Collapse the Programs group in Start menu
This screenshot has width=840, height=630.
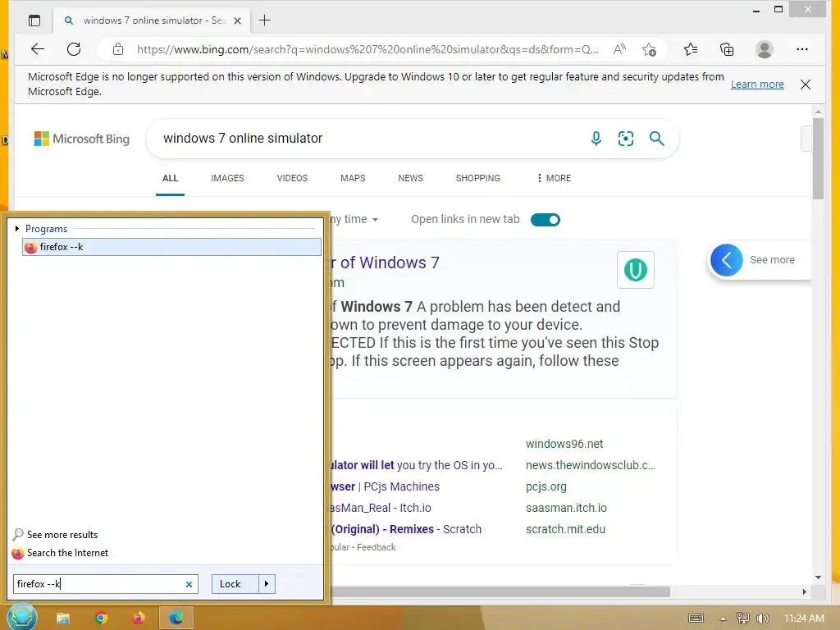(x=17, y=229)
